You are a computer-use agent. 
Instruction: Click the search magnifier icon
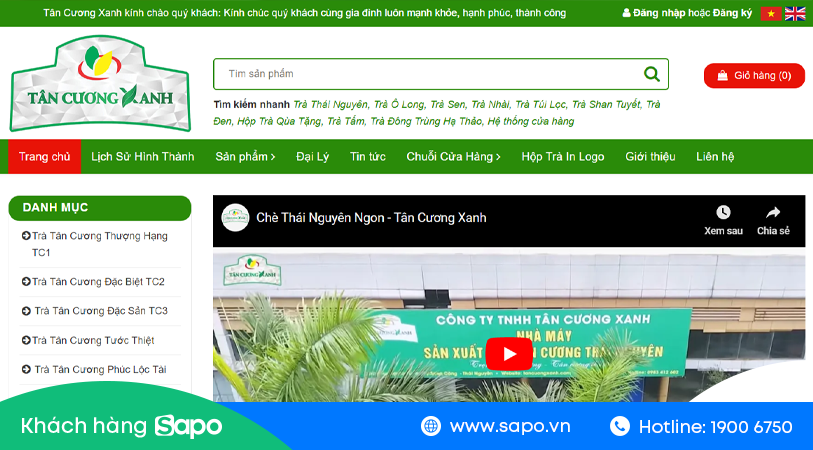coord(652,74)
